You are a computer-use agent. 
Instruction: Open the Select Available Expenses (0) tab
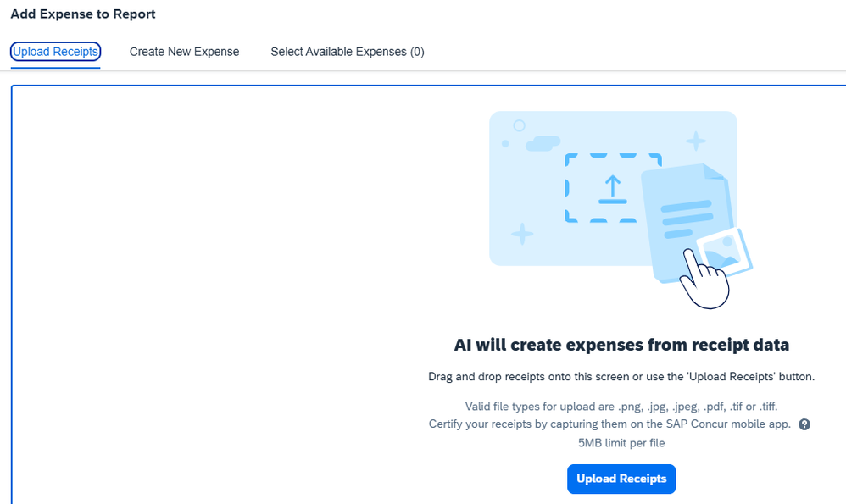348,52
